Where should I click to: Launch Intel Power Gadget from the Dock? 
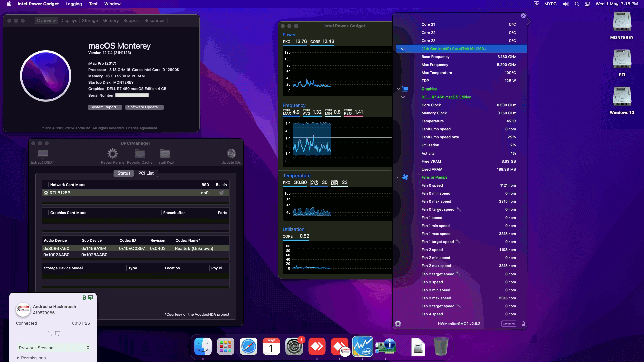point(363,346)
